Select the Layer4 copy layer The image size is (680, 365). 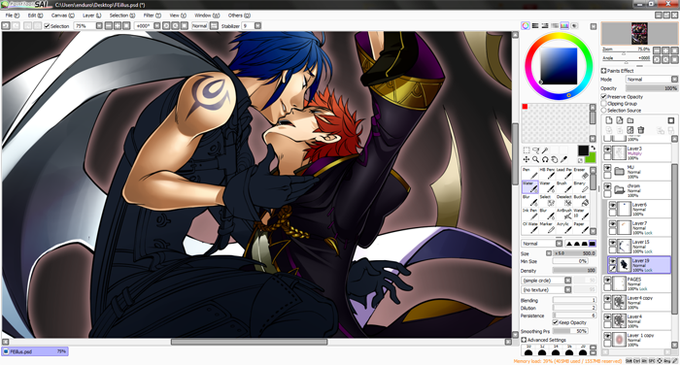[637, 302]
